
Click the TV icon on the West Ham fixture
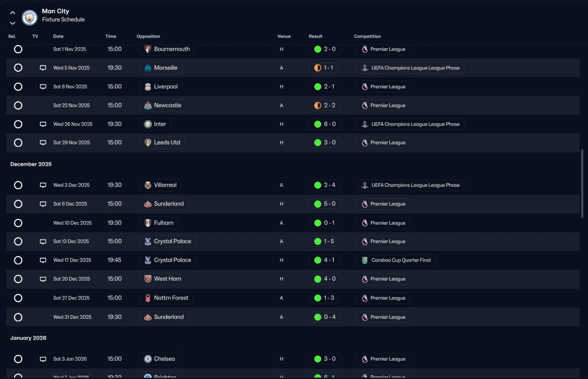pos(43,279)
